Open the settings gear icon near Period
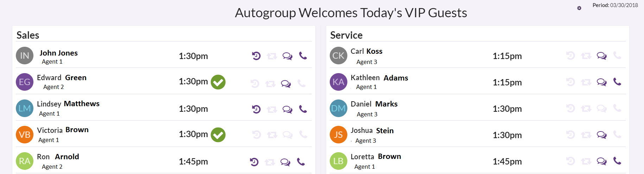The height and width of the screenshot is (174, 644). click(579, 8)
